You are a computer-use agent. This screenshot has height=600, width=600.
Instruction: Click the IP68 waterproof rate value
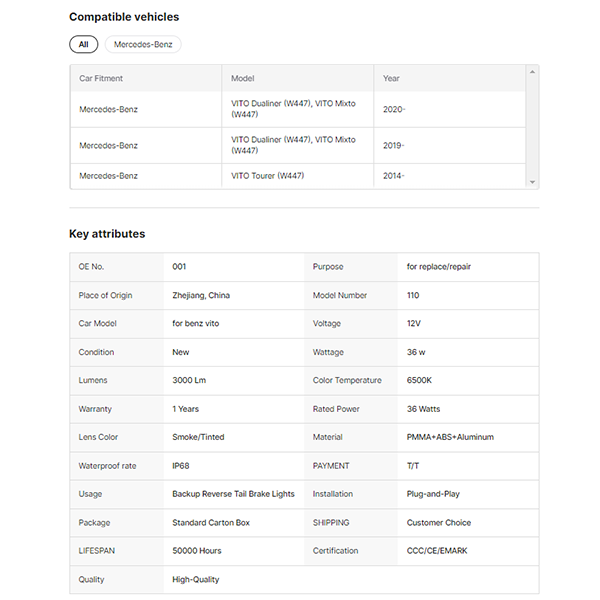(x=181, y=466)
